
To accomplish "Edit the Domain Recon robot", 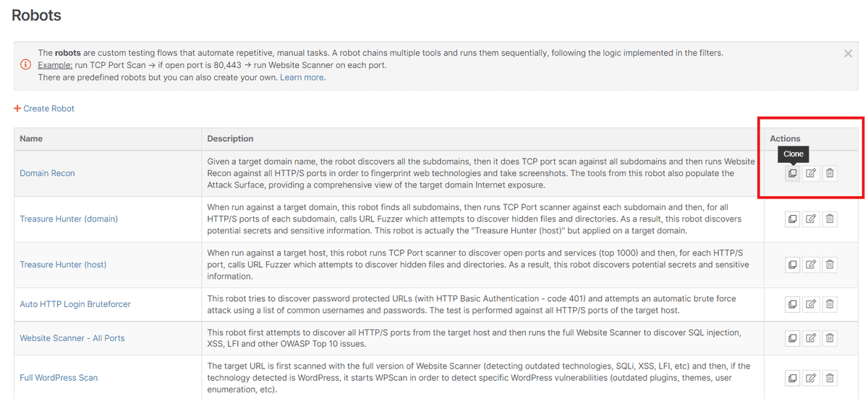I will click(x=811, y=173).
